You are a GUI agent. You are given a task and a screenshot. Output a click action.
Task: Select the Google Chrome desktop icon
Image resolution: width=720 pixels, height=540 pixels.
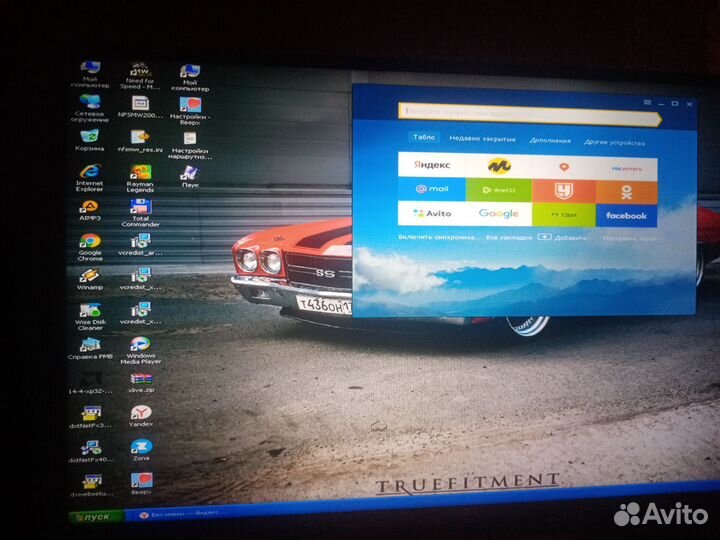tap(90, 242)
